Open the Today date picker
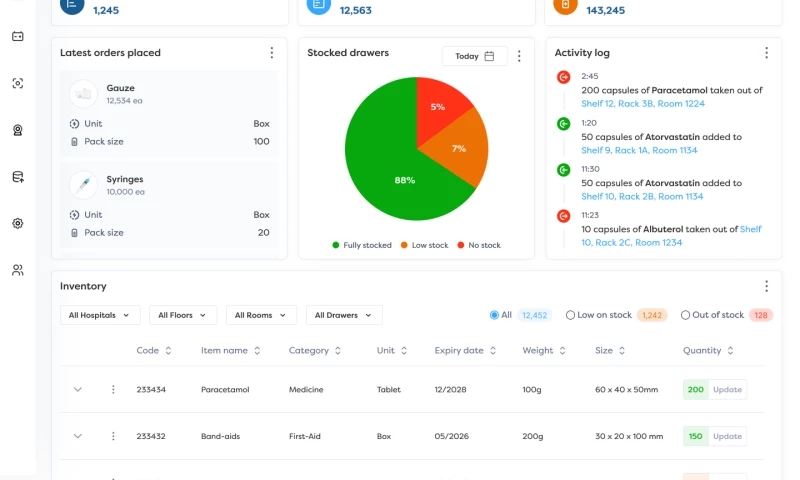 474,56
